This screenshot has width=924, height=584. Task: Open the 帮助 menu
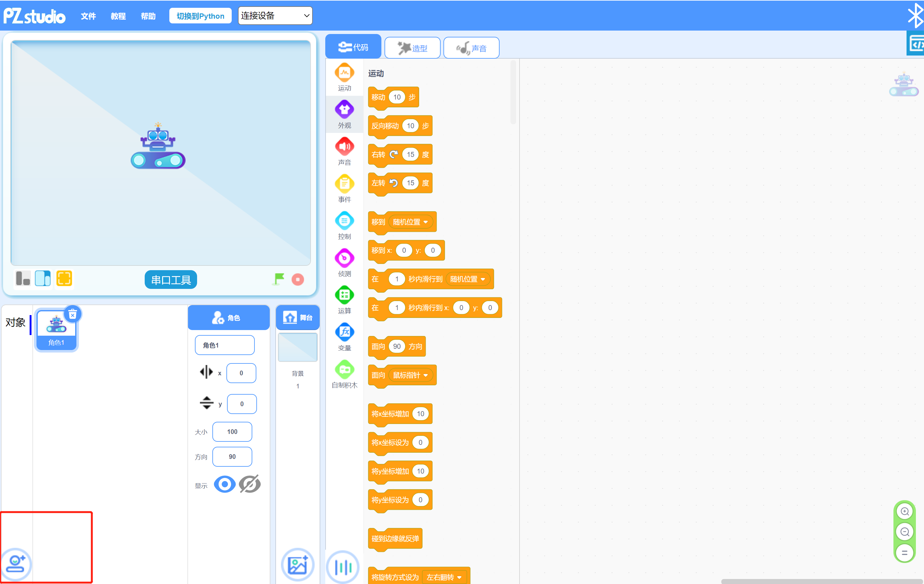pos(148,16)
